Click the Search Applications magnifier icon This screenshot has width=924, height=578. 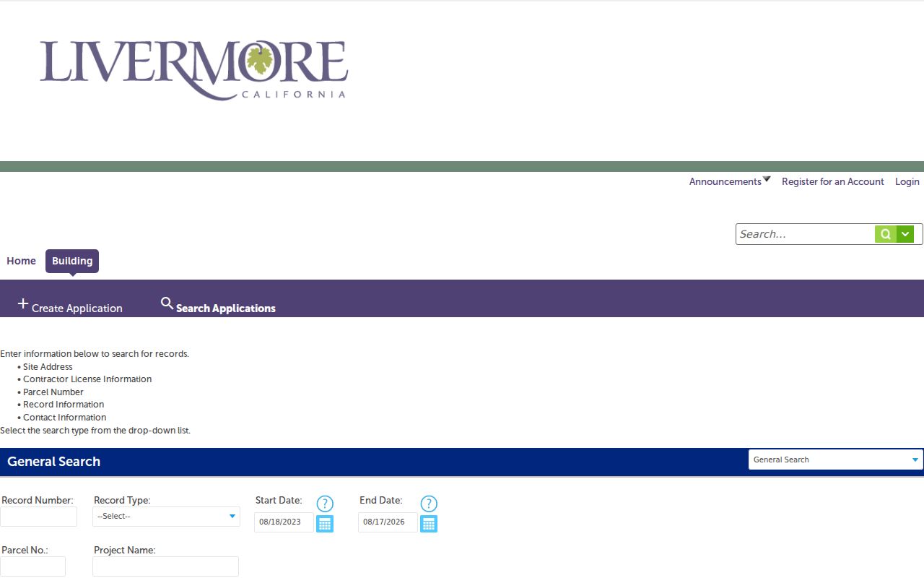click(167, 303)
